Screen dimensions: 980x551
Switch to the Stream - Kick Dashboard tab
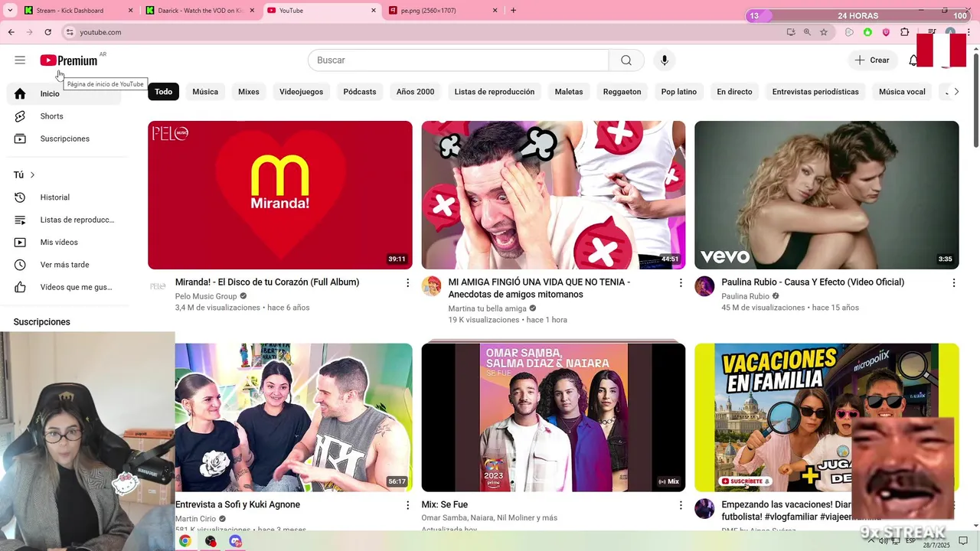[77, 11]
